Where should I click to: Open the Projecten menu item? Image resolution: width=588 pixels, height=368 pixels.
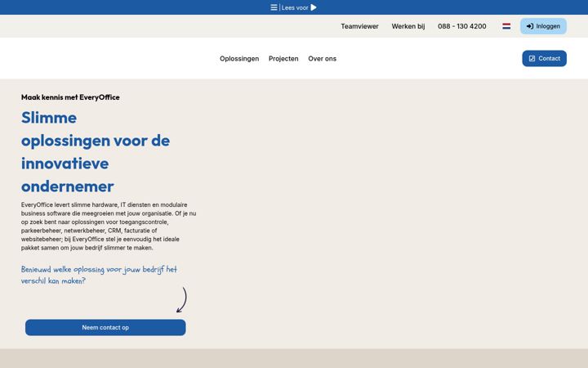coord(283,59)
